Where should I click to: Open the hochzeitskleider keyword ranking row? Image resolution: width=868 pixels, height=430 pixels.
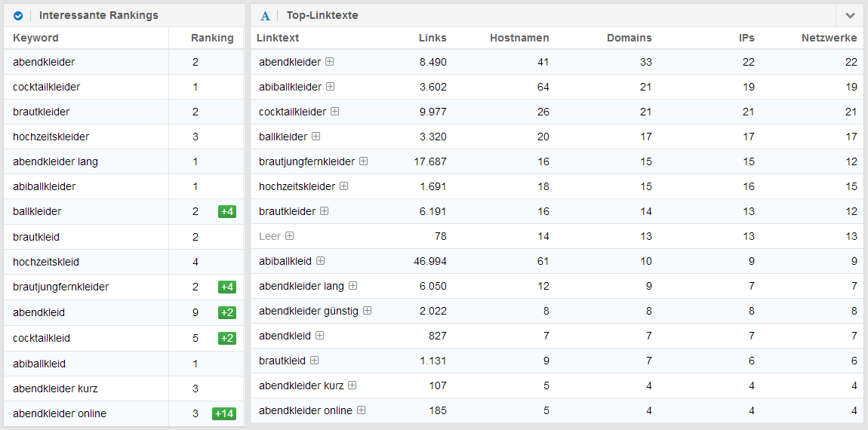51,137
